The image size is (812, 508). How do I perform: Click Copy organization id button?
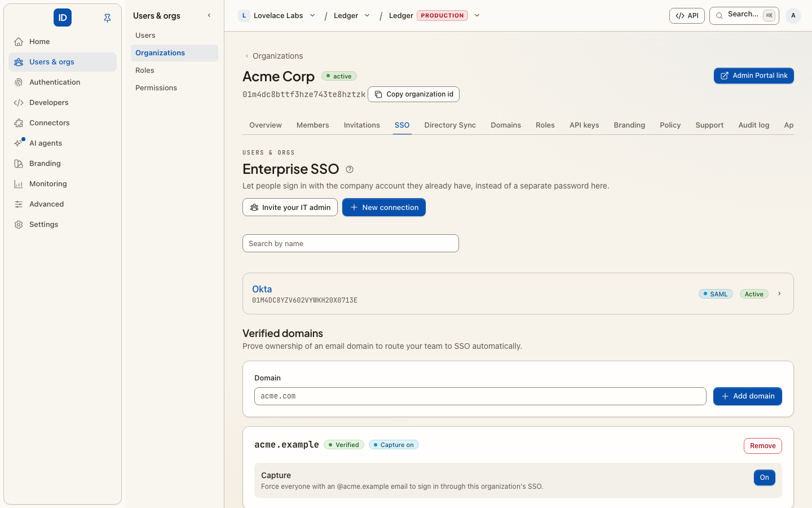tap(413, 94)
